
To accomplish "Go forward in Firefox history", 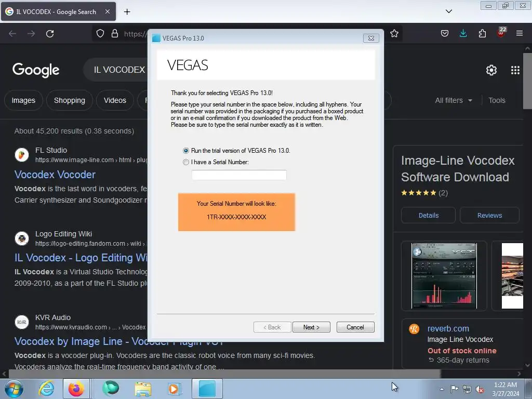I will point(31,34).
